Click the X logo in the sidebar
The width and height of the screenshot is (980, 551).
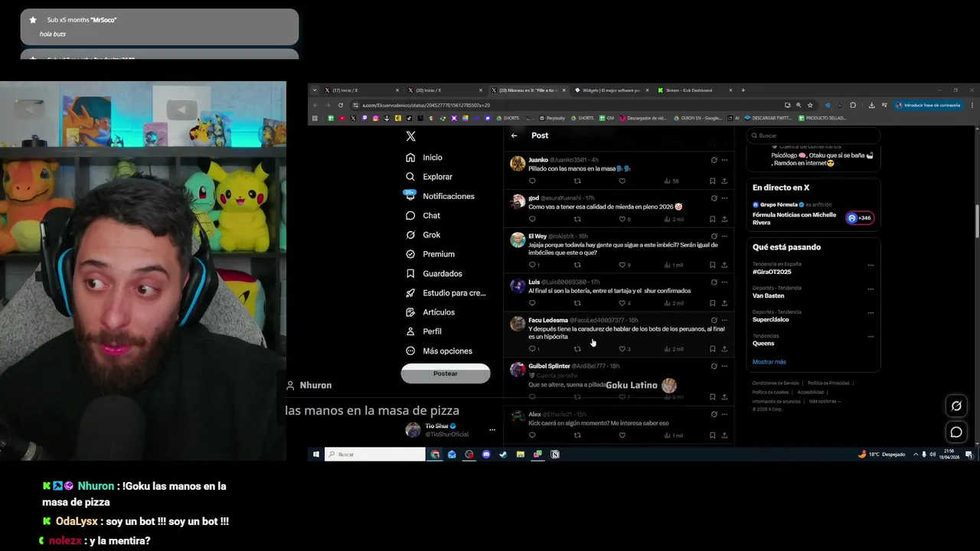pyautogui.click(x=411, y=136)
